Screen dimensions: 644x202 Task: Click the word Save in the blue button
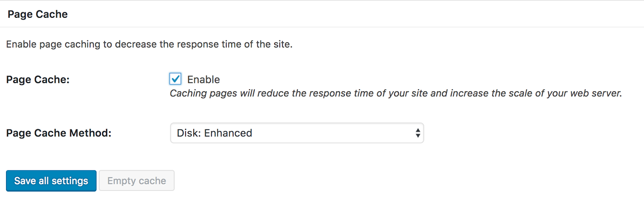25,181
